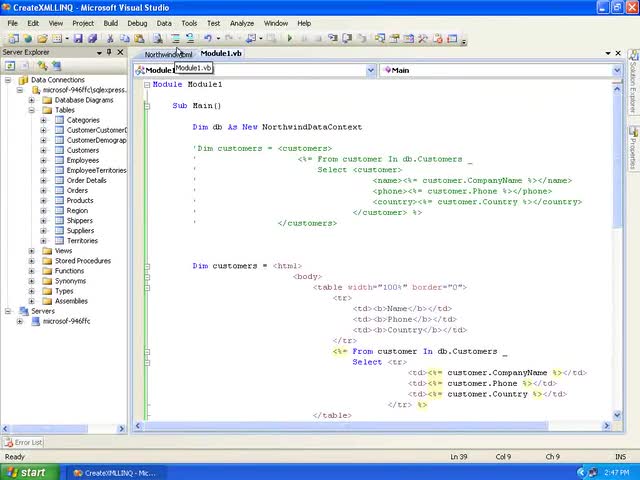This screenshot has width=640, height=480.
Task: Click Refresh icon in Server Explorer
Action: point(11,66)
